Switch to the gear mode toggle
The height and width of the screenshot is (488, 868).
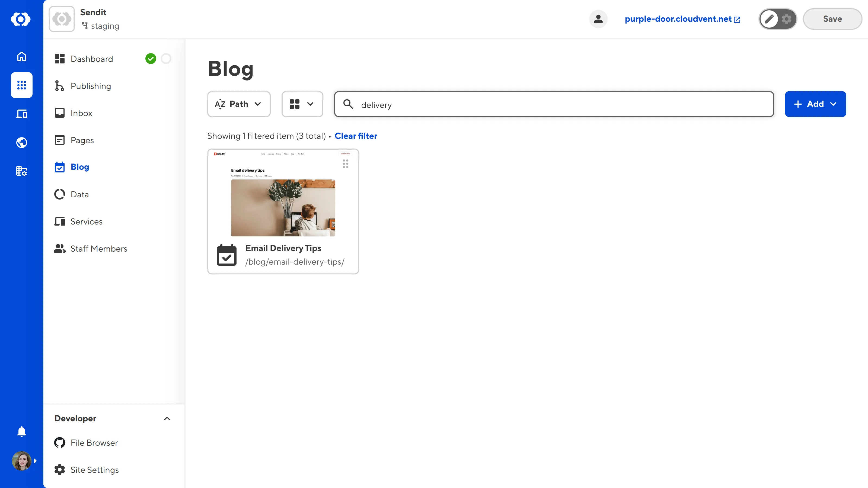pyautogui.click(x=786, y=19)
